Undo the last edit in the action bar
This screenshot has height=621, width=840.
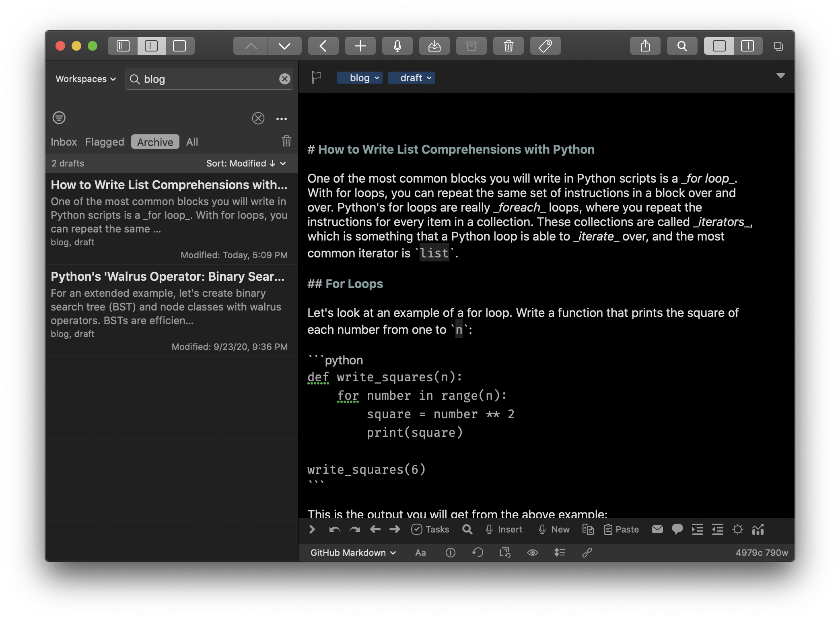click(334, 529)
